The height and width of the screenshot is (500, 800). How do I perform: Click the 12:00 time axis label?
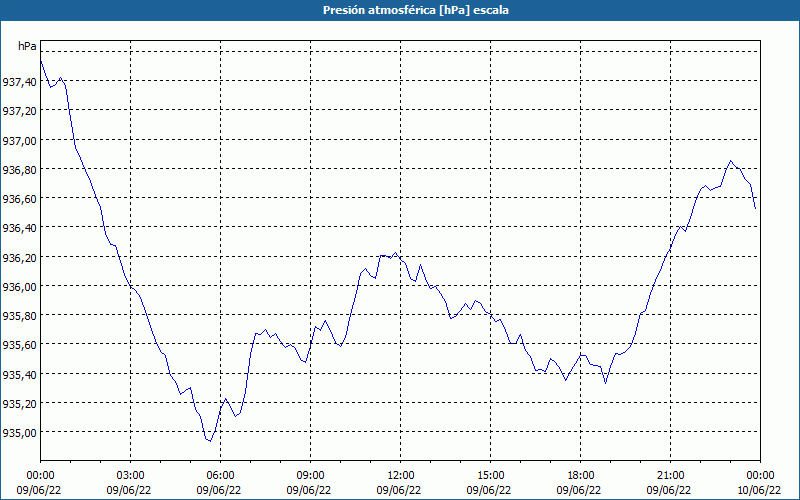point(401,476)
